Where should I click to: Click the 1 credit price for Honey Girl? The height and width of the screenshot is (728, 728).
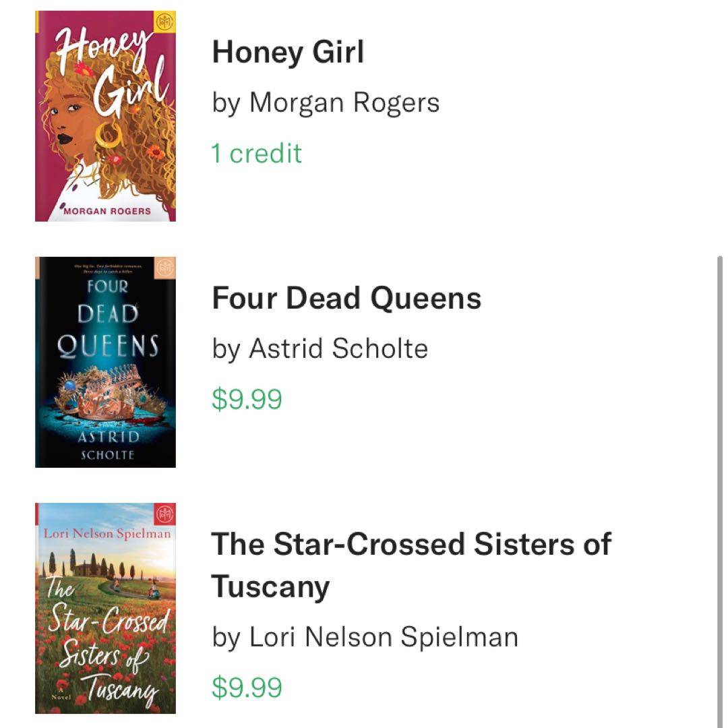[x=256, y=154]
